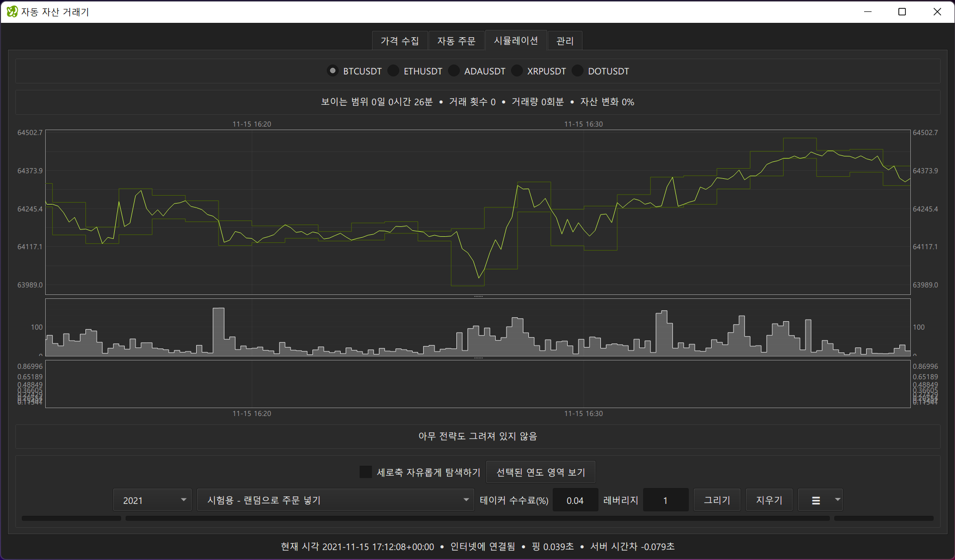Click the 테이커 수수료 input field
This screenshot has height=560, width=955.
(x=575, y=500)
